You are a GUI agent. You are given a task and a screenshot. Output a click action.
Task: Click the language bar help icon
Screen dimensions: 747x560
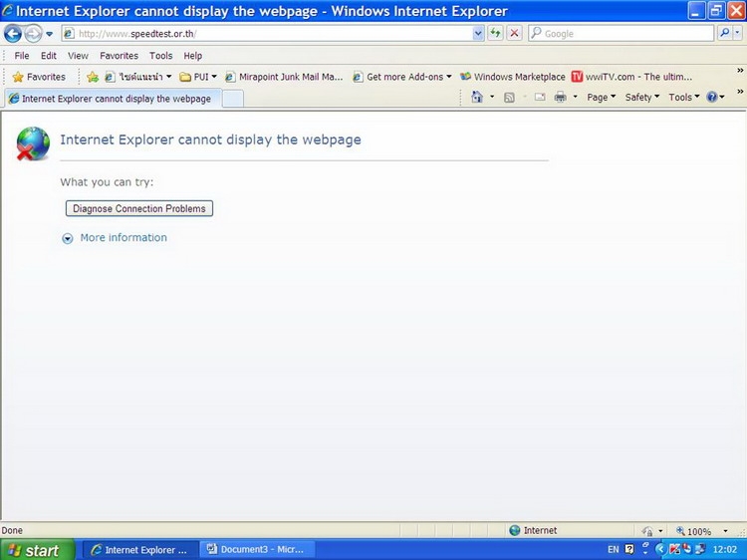pyautogui.click(x=629, y=549)
